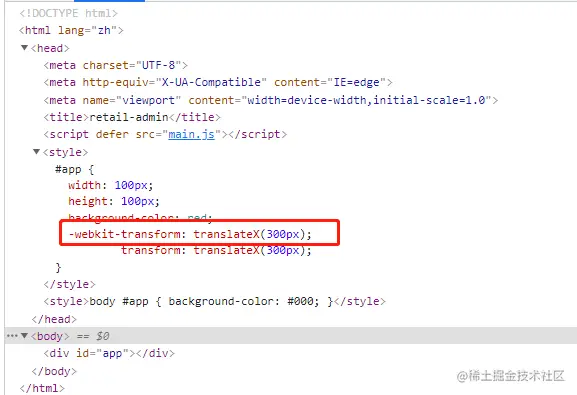
Task: Collapse the style element triangle
Action: pyautogui.click(x=36, y=152)
